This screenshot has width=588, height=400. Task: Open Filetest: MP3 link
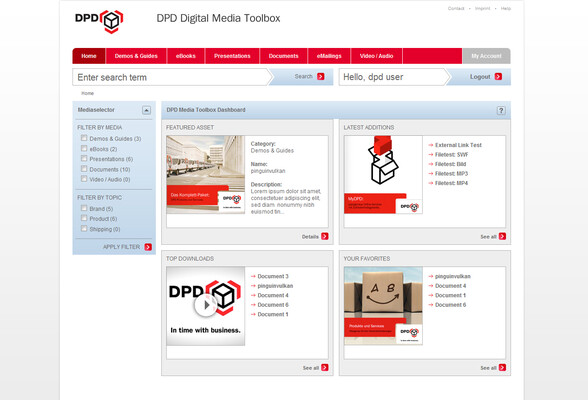tap(452, 174)
